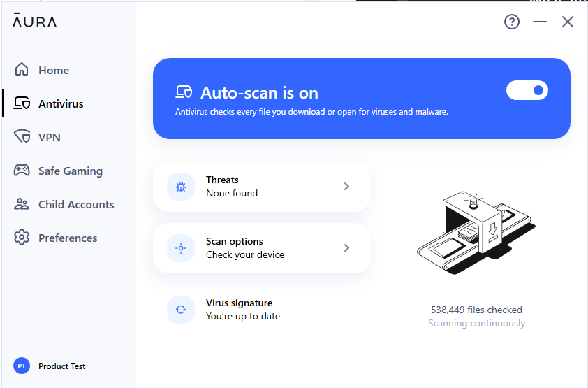Screen dimensions: 588x388
Task: Click the 'Scanning continuously' status text
Action: pos(476,324)
